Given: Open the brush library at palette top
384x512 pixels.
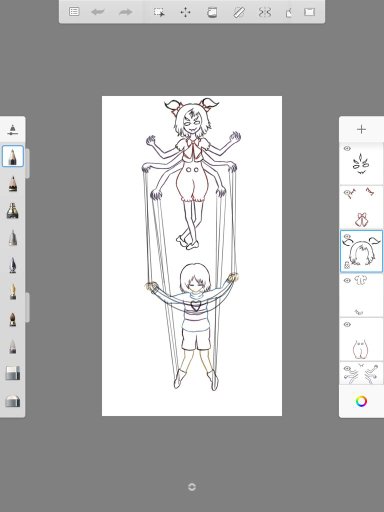Looking at the screenshot, I should (13, 130).
